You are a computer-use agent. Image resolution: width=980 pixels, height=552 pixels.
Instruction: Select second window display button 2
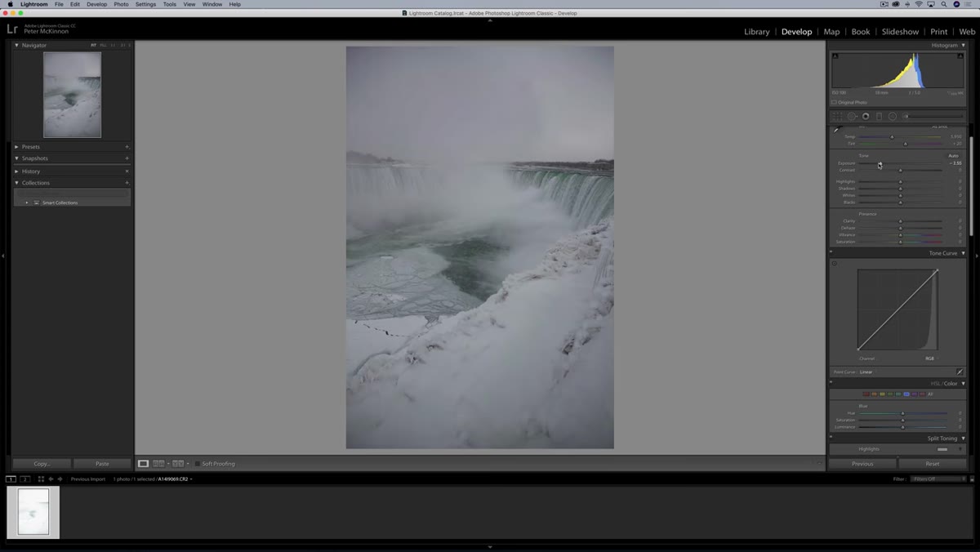(x=25, y=479)
